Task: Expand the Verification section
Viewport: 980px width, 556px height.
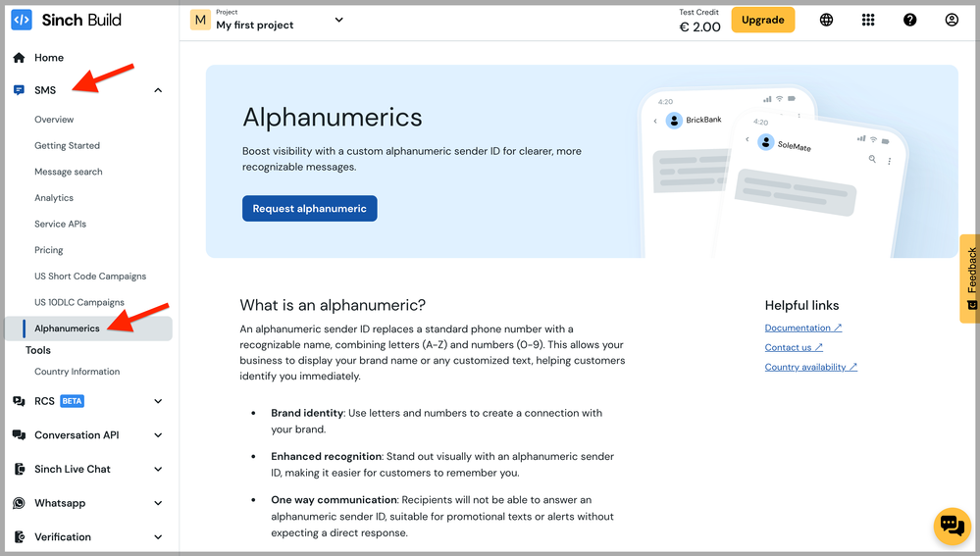Action: coord(158,536)
